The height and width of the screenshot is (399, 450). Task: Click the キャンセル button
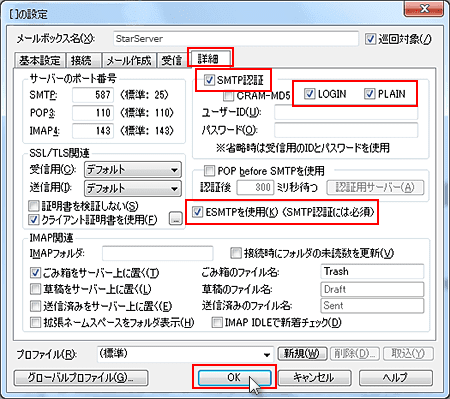point(314,377)
